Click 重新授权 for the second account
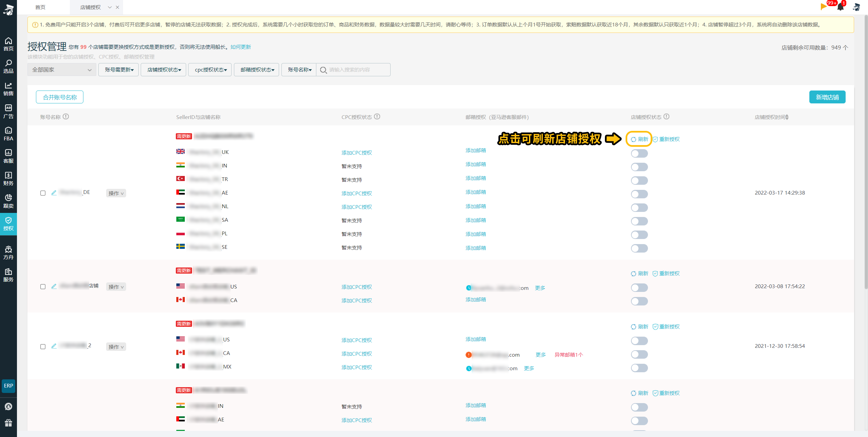The image size is (868, 437). click(666, 273)
